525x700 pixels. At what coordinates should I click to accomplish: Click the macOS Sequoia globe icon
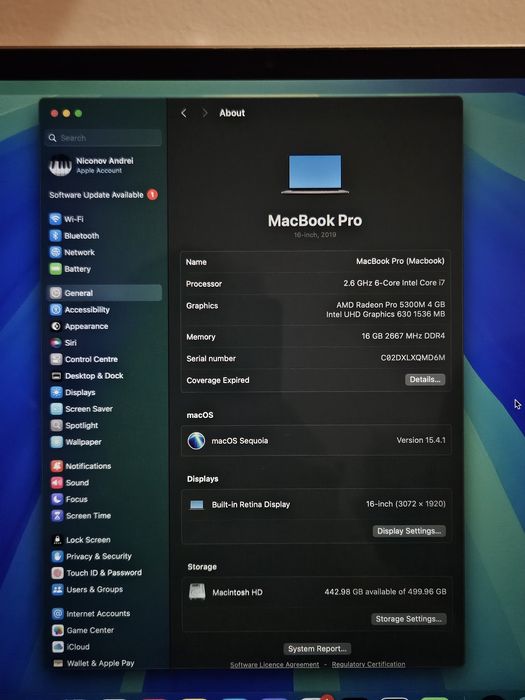(196, 441)
